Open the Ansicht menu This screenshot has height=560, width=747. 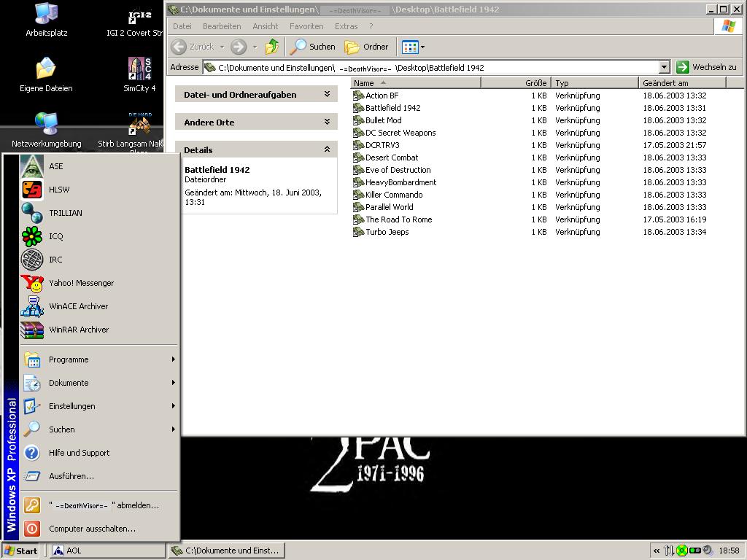pyautogui.click(x=266, y=26)
